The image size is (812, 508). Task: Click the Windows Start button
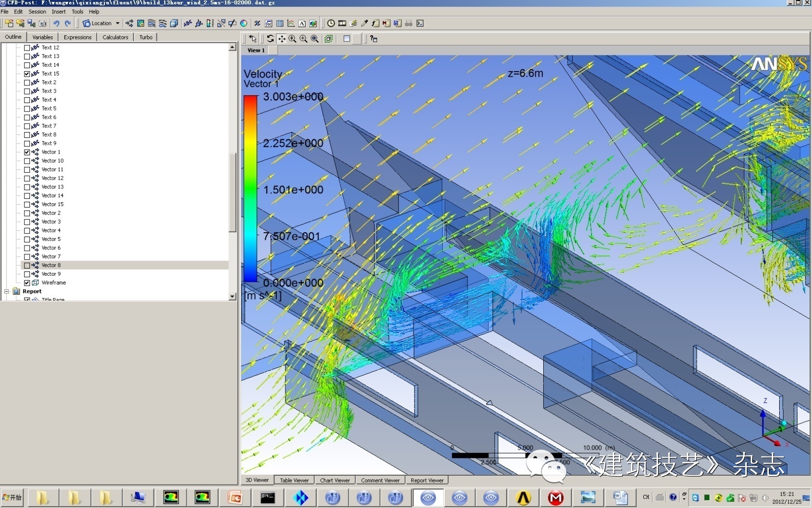coord(13,498)
